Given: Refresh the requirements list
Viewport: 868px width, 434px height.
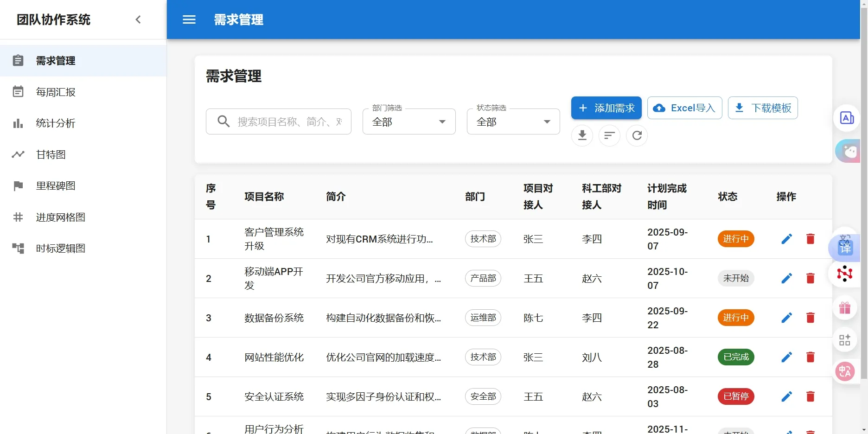Looking at the screenshot, I should point(637,135).
